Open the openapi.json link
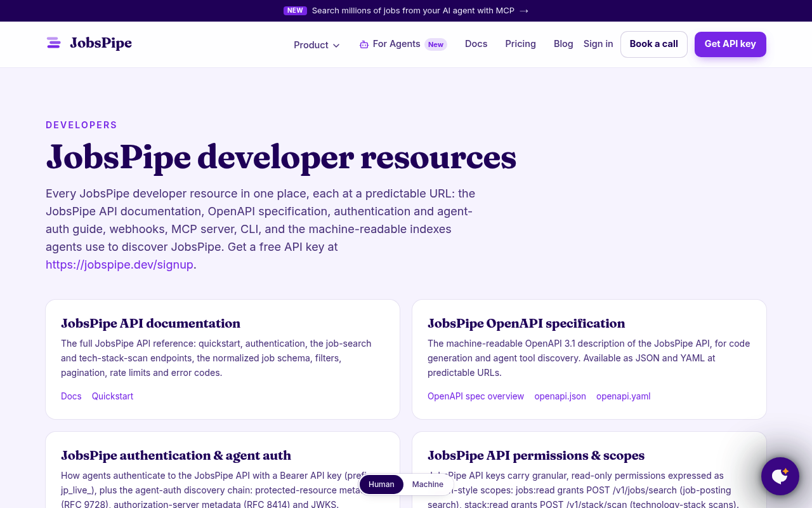Viewport: 812px width, 508px height. click(x=560, y=396)
